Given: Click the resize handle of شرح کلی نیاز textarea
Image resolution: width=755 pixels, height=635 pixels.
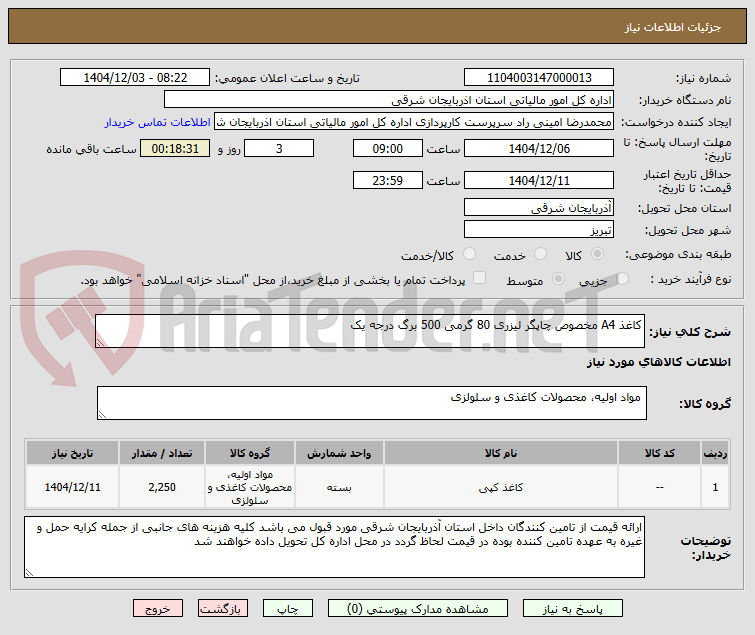Looking at the screenshot, I should pyautogui.click(x=100, y=342).
